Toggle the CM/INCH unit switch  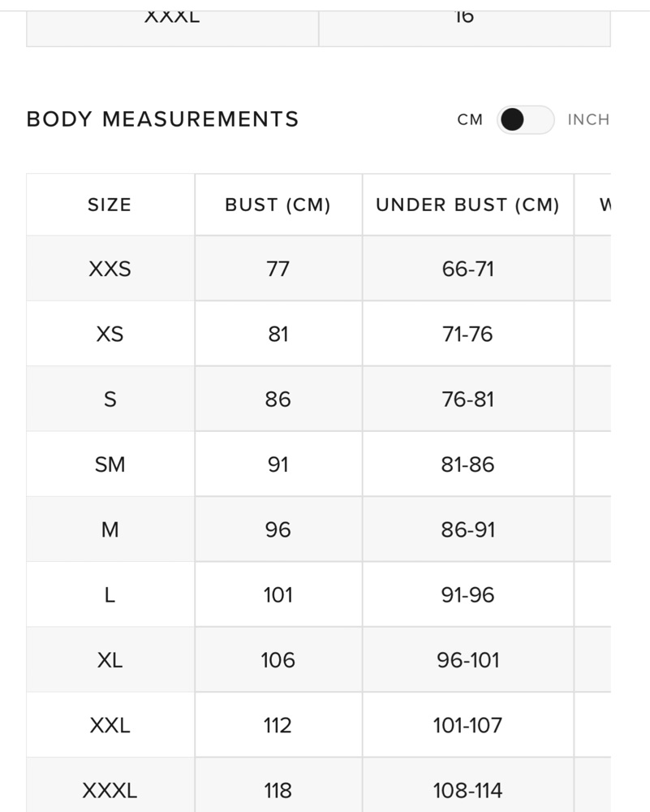[525, 119]
